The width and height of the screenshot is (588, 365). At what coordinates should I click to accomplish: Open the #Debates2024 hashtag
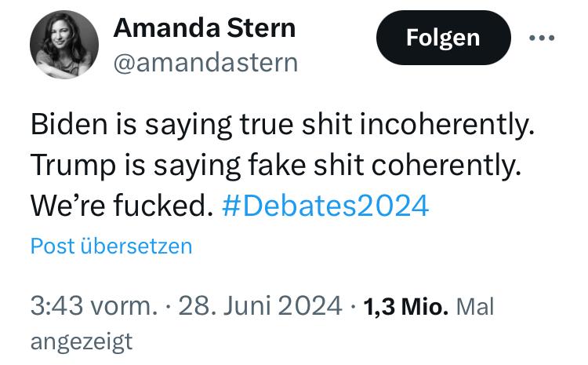click(x=325, y=206)
